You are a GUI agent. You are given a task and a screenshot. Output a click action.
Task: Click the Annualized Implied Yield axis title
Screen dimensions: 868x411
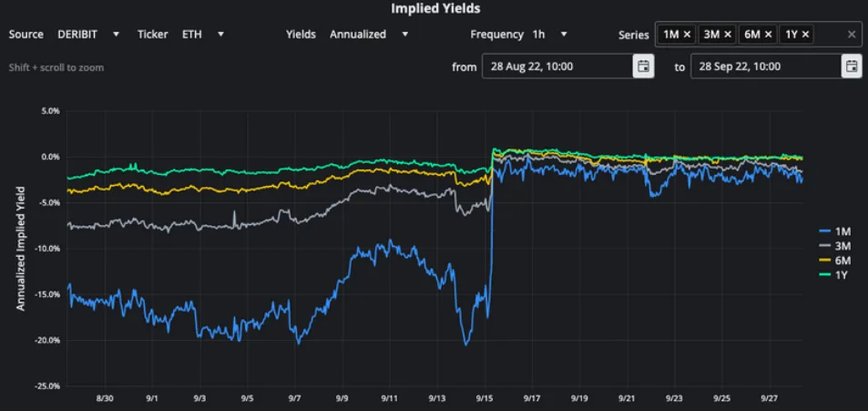21,248
